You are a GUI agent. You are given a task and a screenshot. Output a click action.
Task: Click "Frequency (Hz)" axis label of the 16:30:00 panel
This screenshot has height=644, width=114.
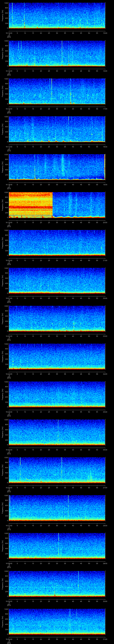pos(3,621)
